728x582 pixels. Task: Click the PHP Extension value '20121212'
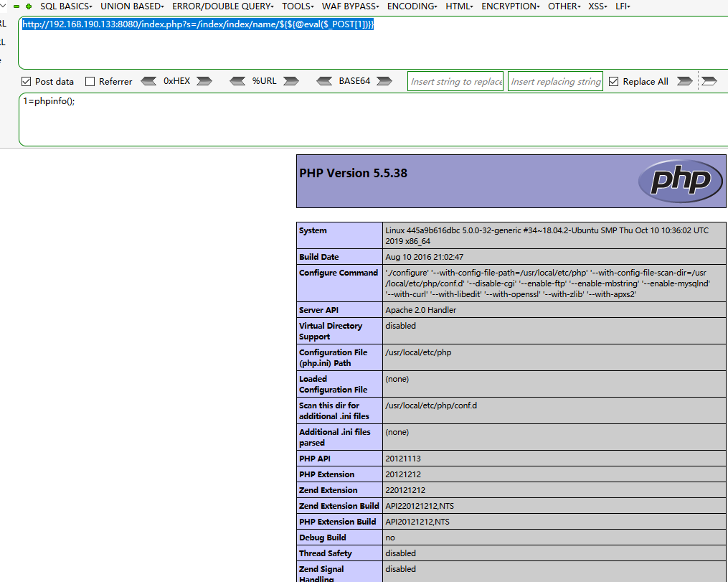tap(403, 474)
